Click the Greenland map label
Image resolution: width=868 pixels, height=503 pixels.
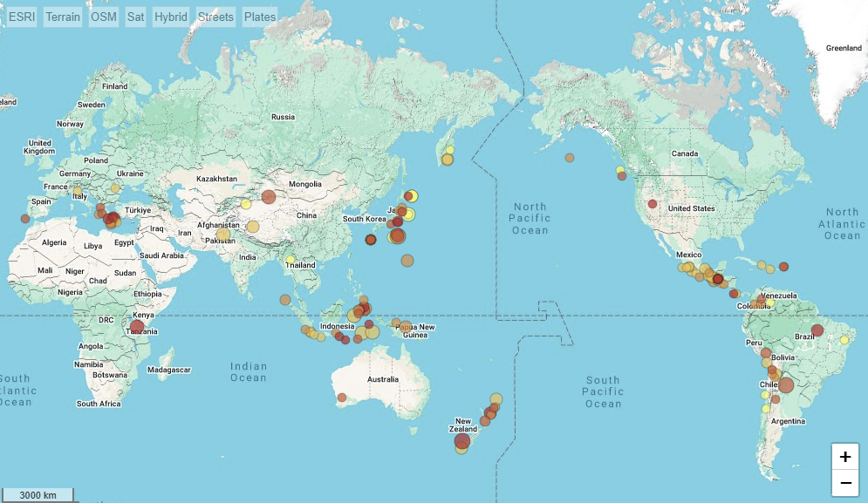(x=844, y=48)
